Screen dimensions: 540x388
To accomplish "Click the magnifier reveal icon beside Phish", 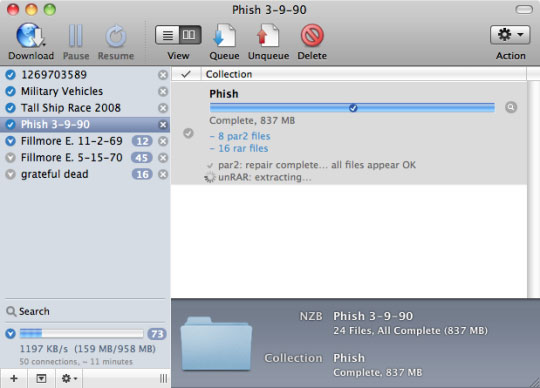I will (511, 107).
